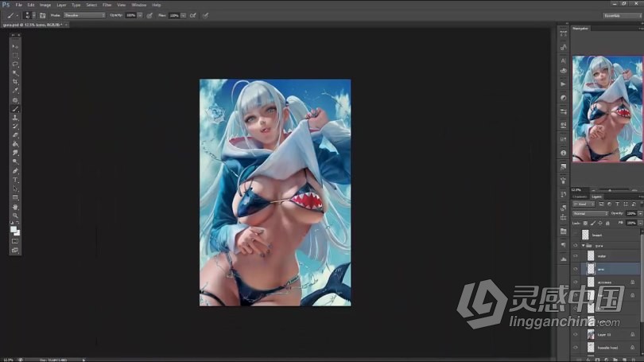The width and height of the screenshot is (644, 362).
Task: Select the Horizontal Type tool
Action: [x=15, y=180]
